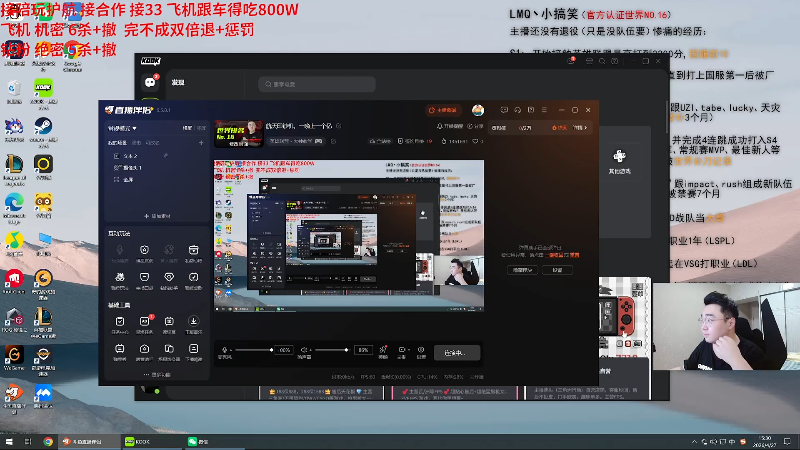Open the gamepad 其他游戏 card in KOOK
800x450 pixels.
tap(619, 161)
